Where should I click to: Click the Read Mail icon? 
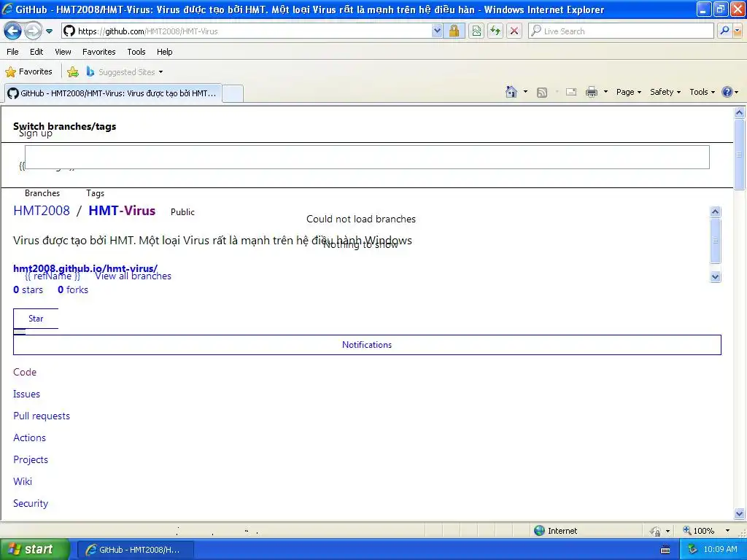click(x=571, y=92)
